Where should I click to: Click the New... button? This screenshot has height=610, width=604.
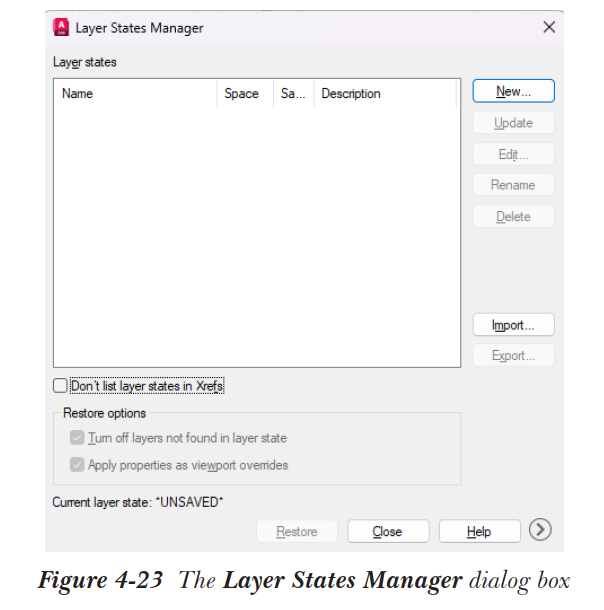pyautogui.click(x=513, y=91)
